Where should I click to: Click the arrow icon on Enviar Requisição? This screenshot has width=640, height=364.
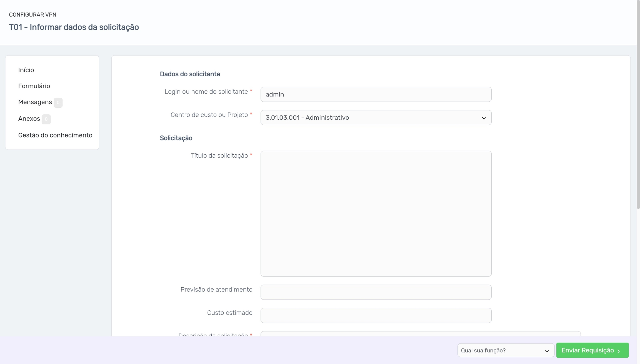coord(619,351)
